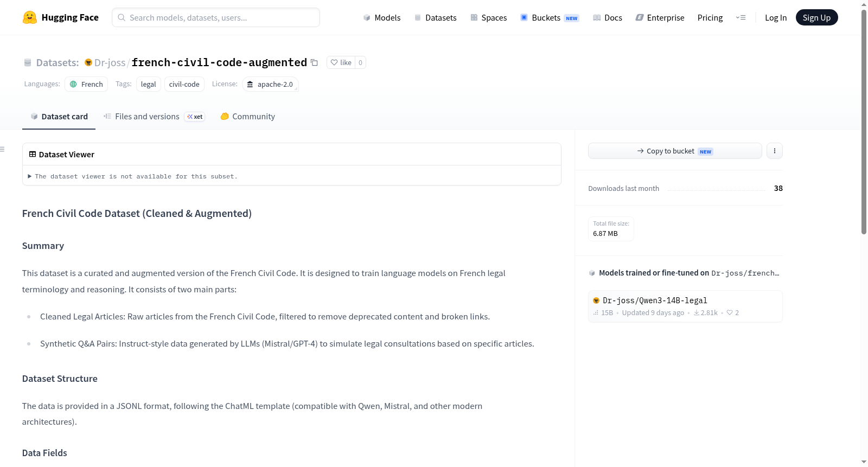Switch to the Community tab
868x467 pixels.
pyautogui.click(x=247, y=117)
